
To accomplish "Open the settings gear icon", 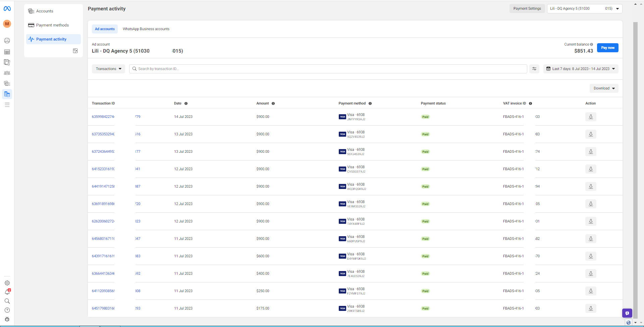I will (7, 283).
